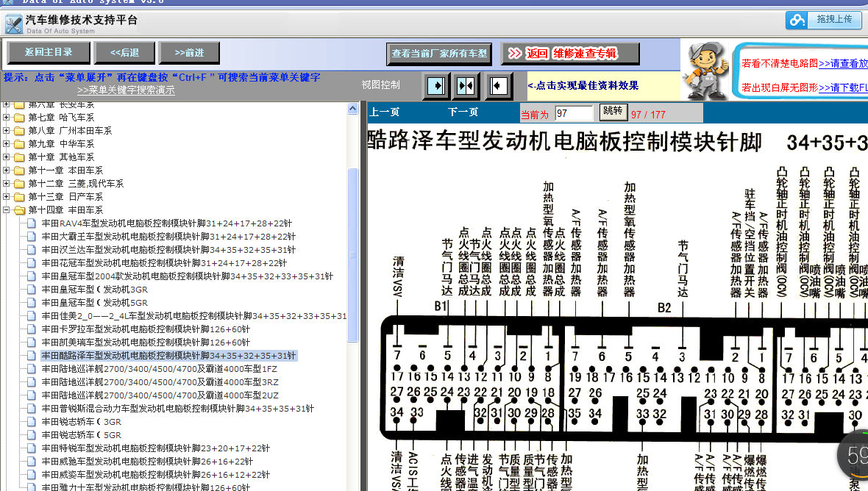Open 丰田威姿车型 entry
The image size is (868, 491).
point(155,475)
